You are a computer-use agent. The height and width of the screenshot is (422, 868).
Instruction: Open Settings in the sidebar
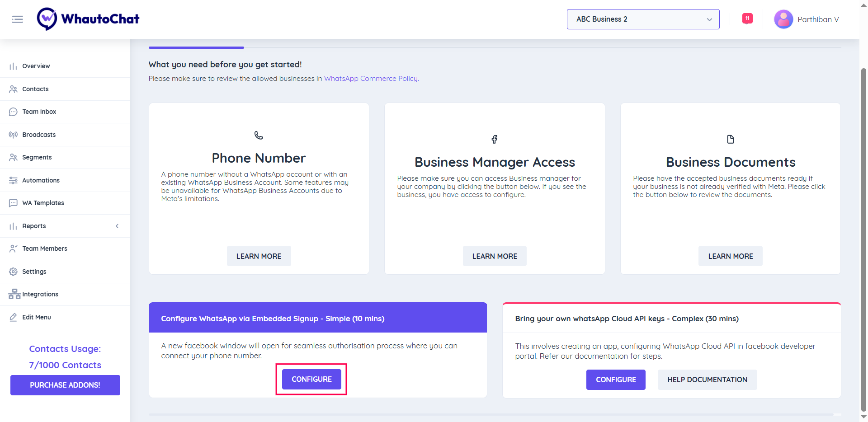(65, 272)
